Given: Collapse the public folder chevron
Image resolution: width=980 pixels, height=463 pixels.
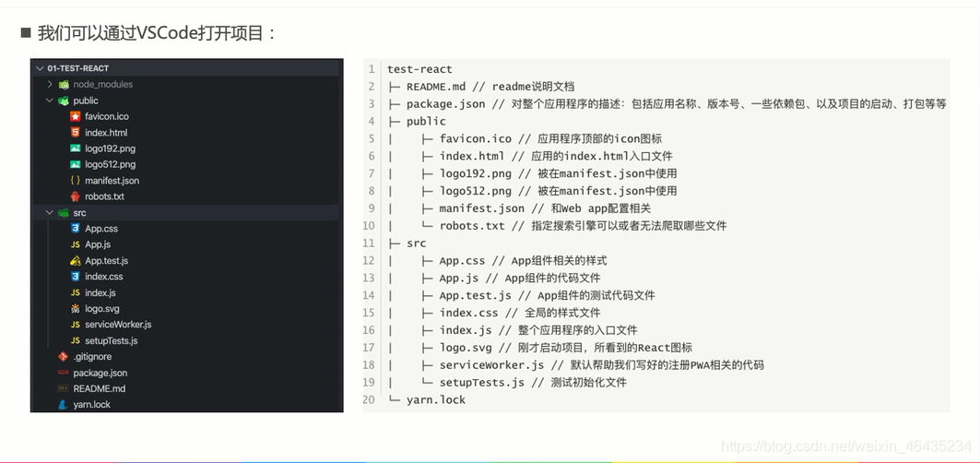Looking at the screenshot, I should click(50, 101).
